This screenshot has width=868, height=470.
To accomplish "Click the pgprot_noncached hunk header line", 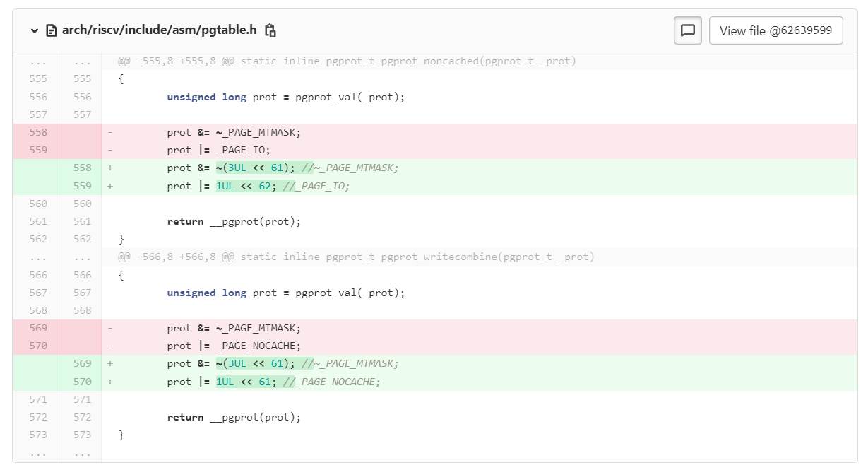I will [x=347, y=61].
